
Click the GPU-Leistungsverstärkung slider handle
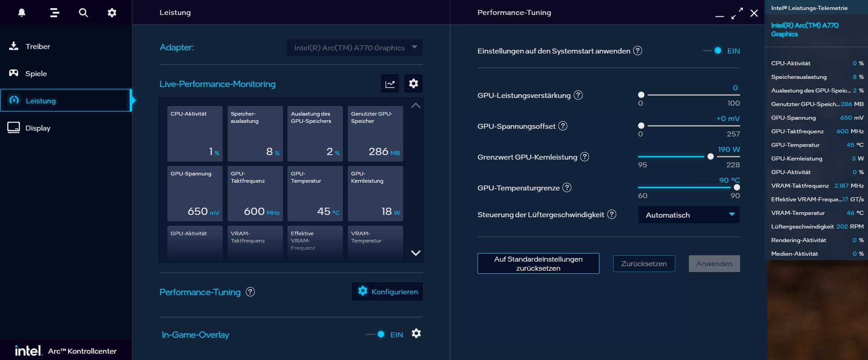641,95
